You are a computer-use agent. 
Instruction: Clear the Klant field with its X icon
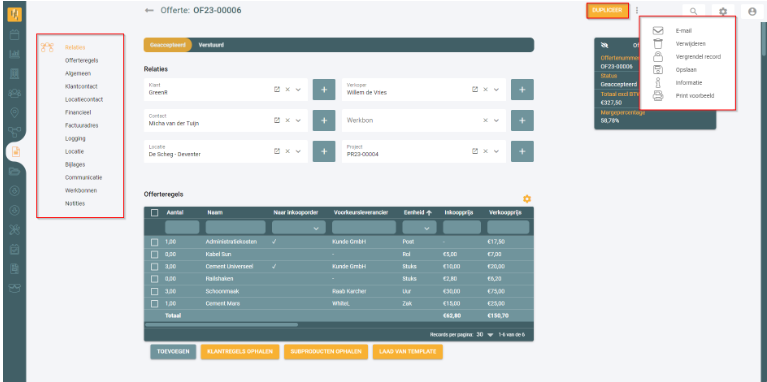point(288,90)
